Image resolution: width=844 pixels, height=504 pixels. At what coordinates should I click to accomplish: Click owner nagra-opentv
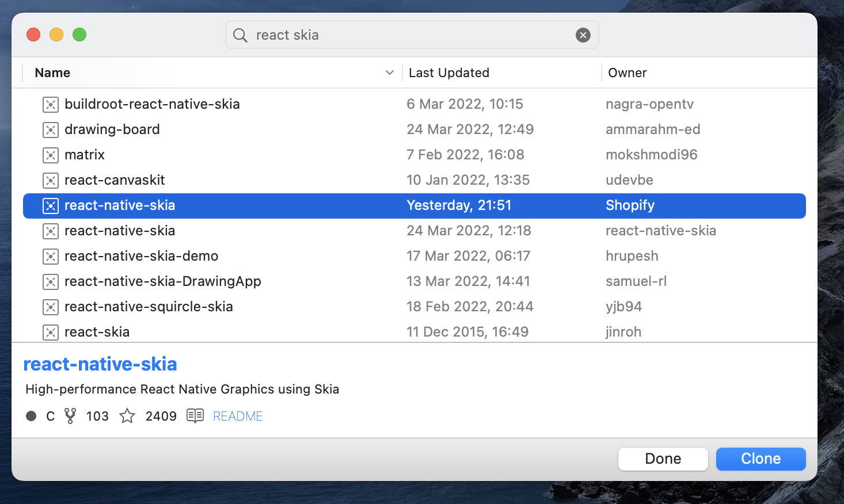(x=649, y=105)
